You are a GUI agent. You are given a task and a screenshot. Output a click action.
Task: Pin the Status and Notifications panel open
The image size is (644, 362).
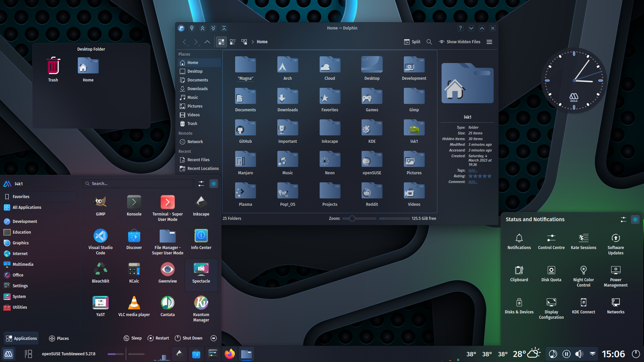[635, 220]
